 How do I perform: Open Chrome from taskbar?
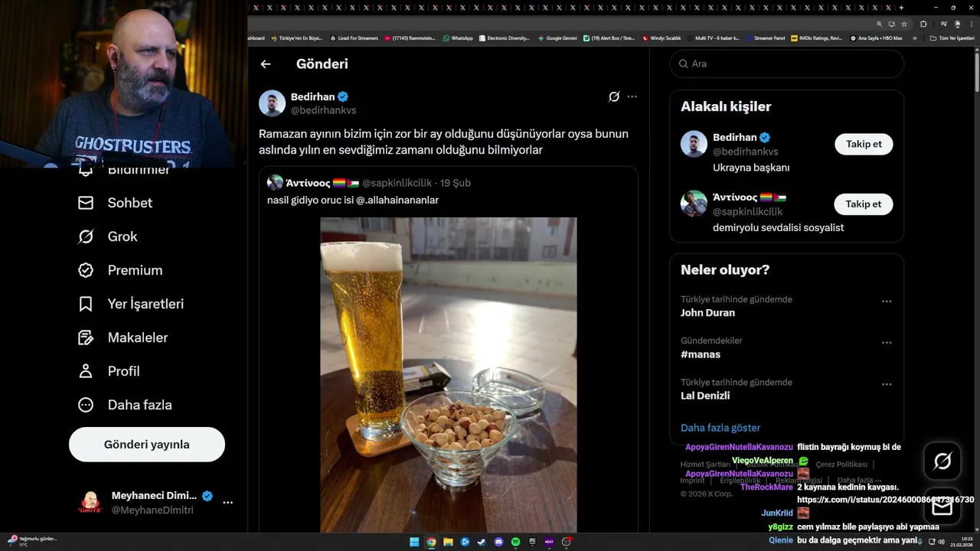431,542
